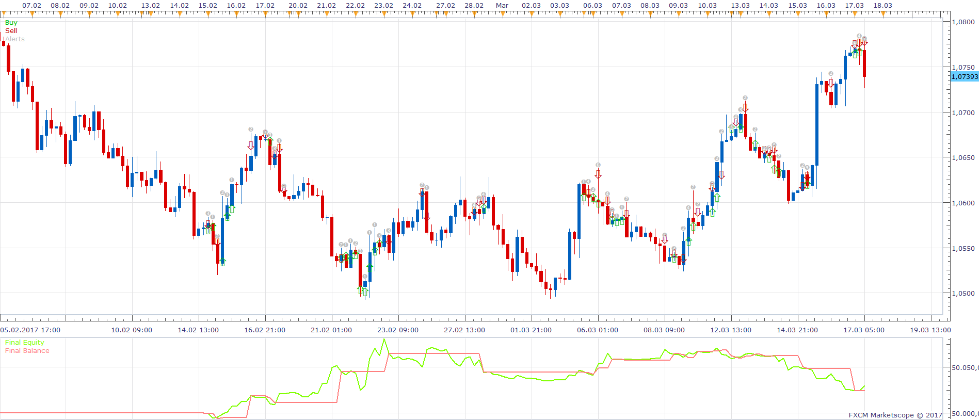
Task: Click the buy arrow under the 15.02 low candle
Action: (222, 262)
